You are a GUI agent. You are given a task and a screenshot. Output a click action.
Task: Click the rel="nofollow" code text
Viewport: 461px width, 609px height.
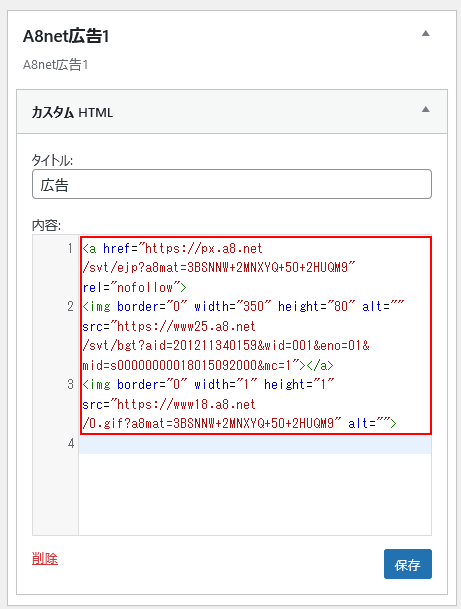(134, 287)
